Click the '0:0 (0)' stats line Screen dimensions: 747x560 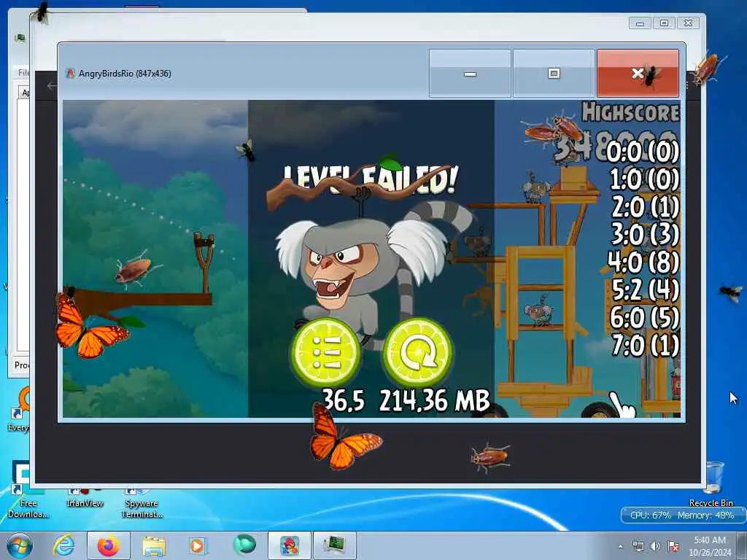click(x=643, y=152)
